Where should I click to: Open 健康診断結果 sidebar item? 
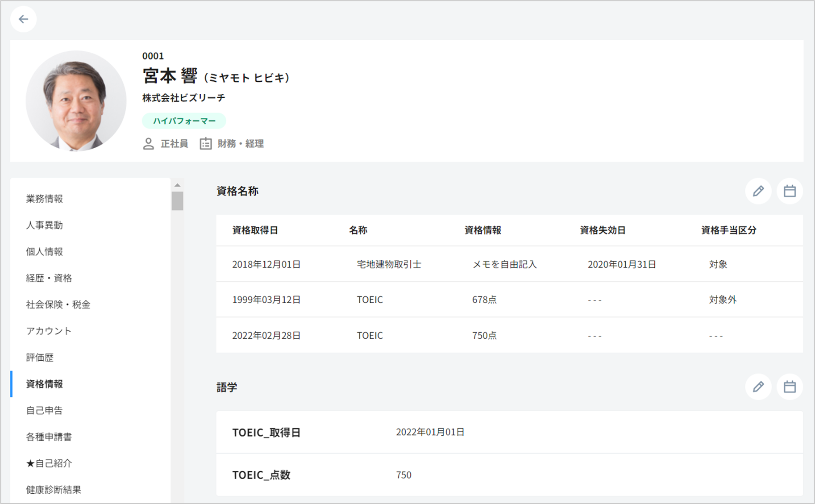[x=54, y=490]
